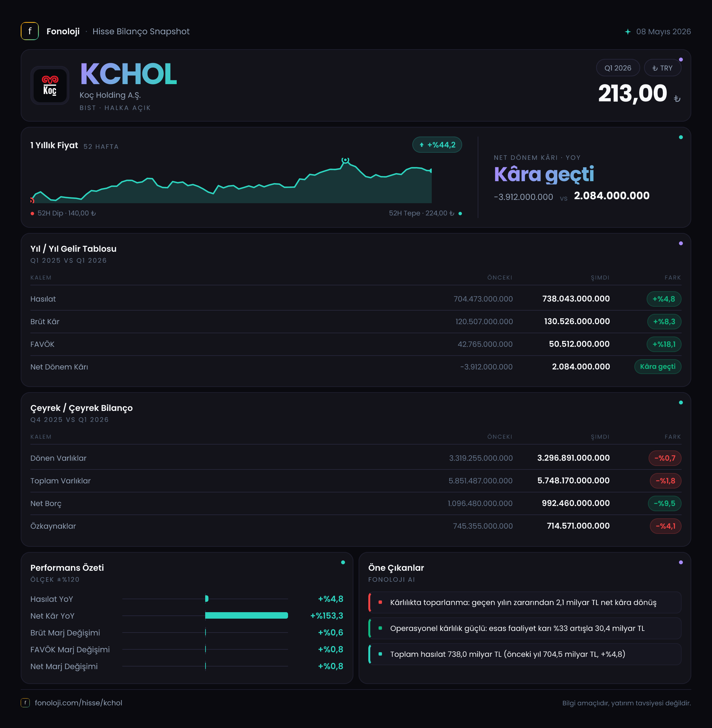Click the -%9,5 badge in Net Borç row

(664, 503)
